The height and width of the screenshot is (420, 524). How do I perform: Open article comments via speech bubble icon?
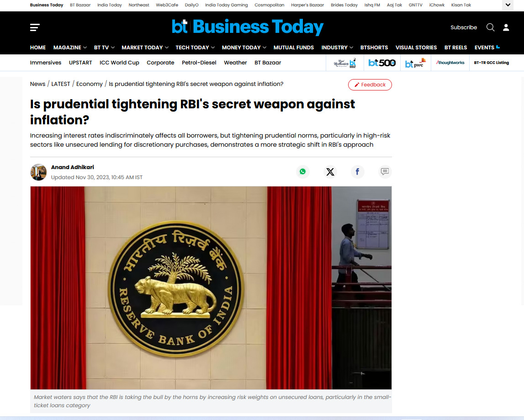[385, 171]
